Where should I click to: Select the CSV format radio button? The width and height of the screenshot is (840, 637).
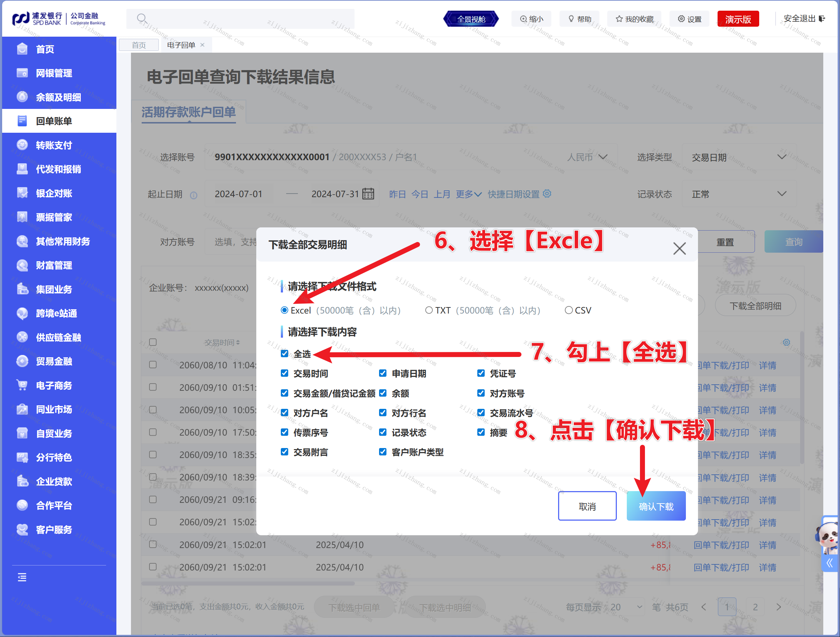pyautogui.click(x=568, y=310)
